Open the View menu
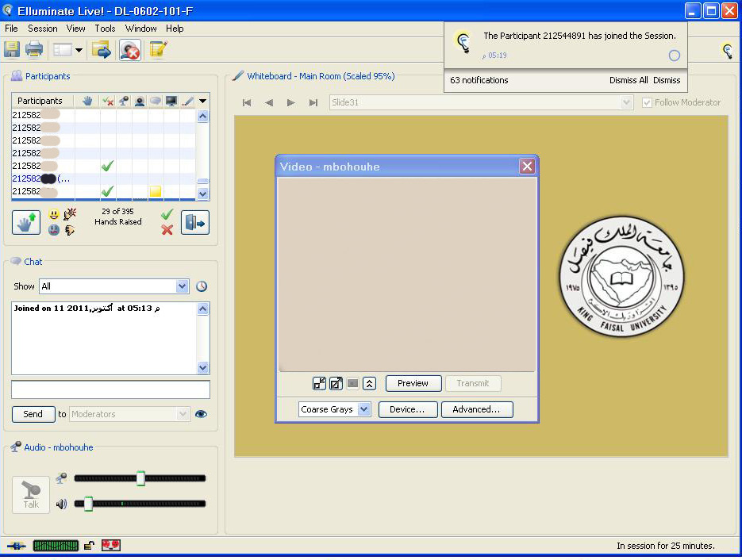 pyautogui.click(x=75, y=29)
